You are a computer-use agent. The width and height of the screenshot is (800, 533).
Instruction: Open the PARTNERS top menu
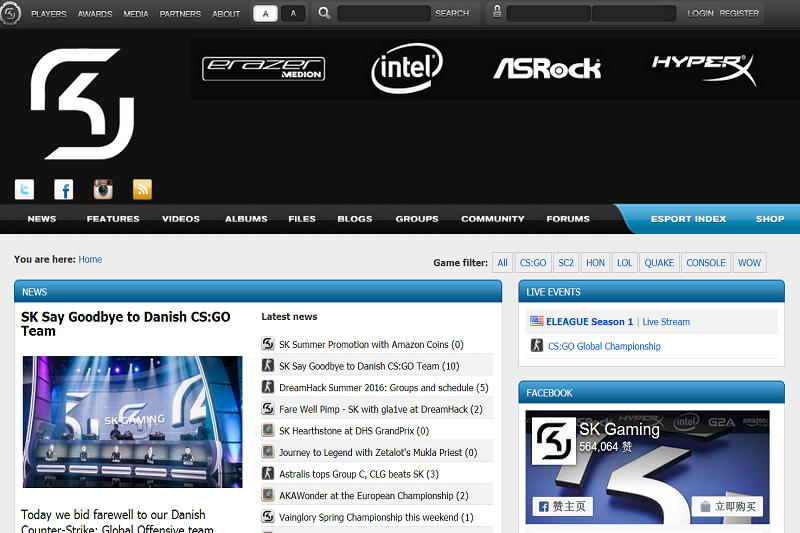coord(180,14)
